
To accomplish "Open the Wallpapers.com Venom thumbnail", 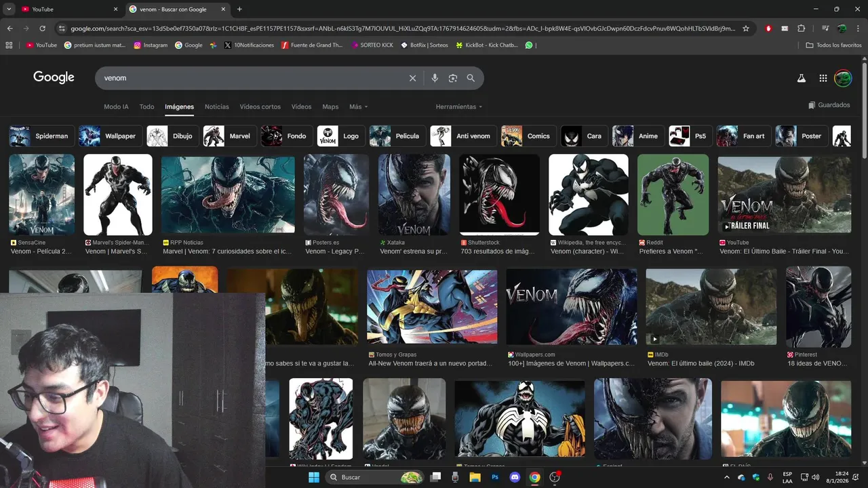I will pyautogui.click(x=571, y=306).
